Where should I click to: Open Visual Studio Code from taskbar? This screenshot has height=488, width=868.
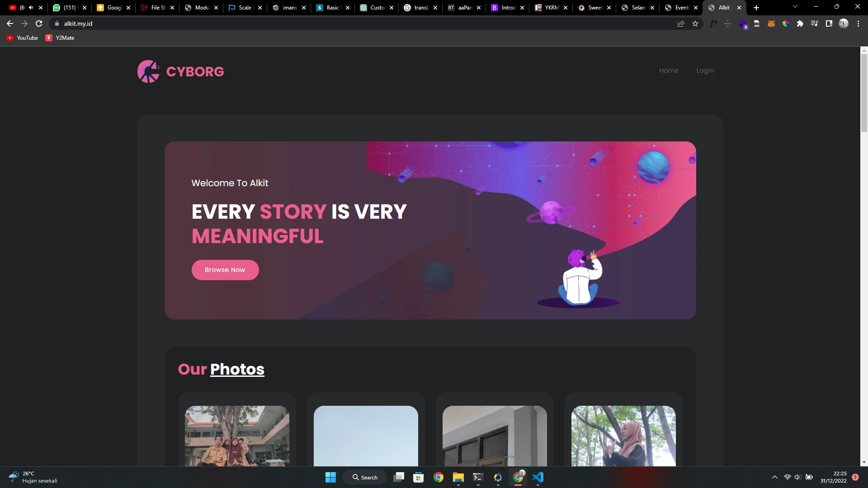coord(538,477)
